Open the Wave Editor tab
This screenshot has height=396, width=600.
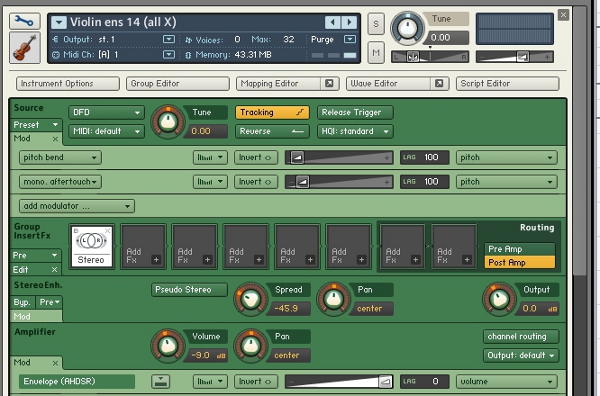point(388,83)
